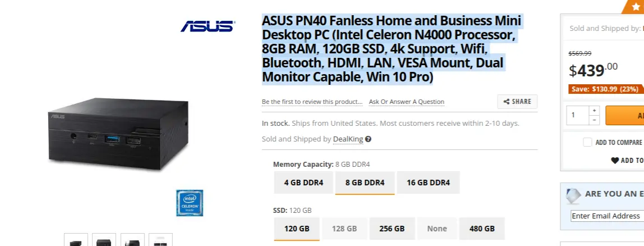Select 4 GB DDR4 memory option

[303, 183]
